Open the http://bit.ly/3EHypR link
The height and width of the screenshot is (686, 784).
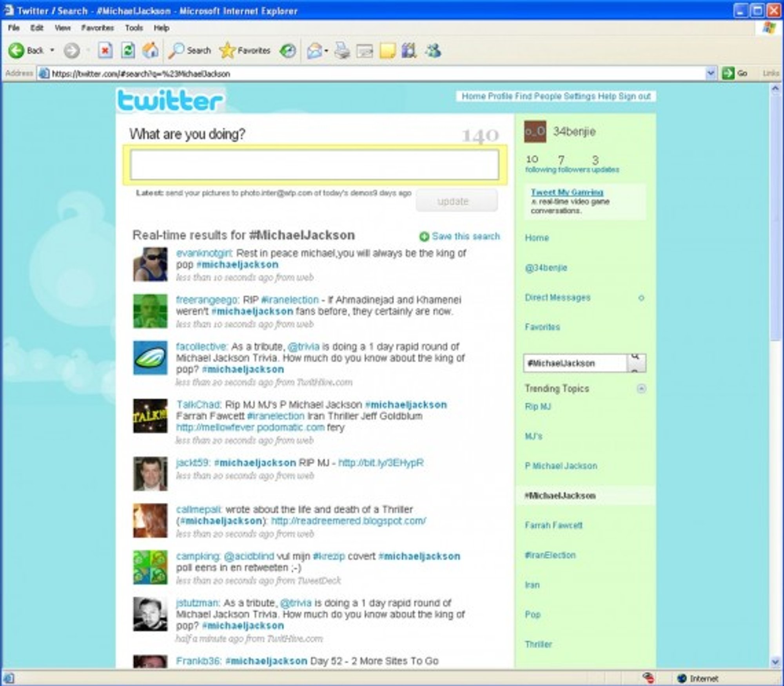(x=381, y=462)
